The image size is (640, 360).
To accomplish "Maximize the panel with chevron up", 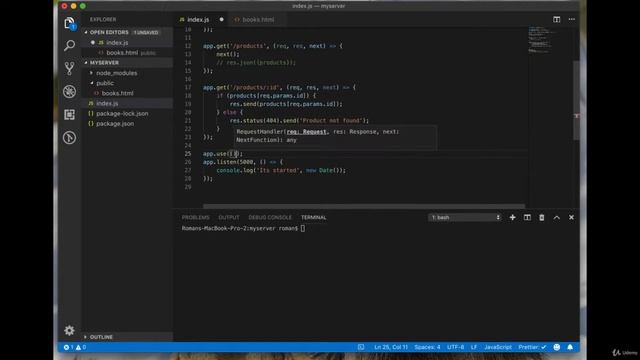I will tap(556, 218).
